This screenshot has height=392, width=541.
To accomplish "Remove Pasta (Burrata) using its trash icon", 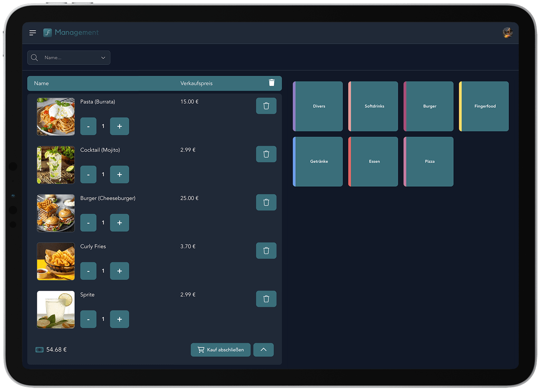I will click(266, 106).
